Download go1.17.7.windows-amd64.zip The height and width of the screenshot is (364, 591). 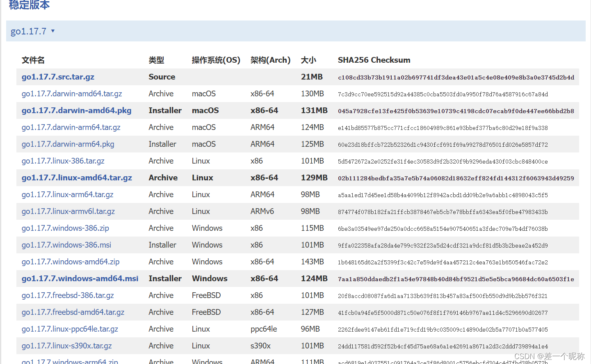pos(71,262)
